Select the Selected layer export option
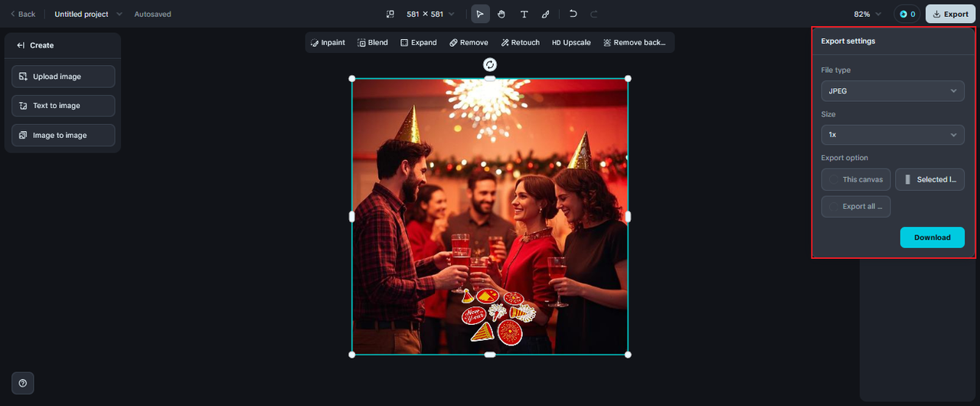Viewport: 980px width, 406px height. click(x=929, y=179)
